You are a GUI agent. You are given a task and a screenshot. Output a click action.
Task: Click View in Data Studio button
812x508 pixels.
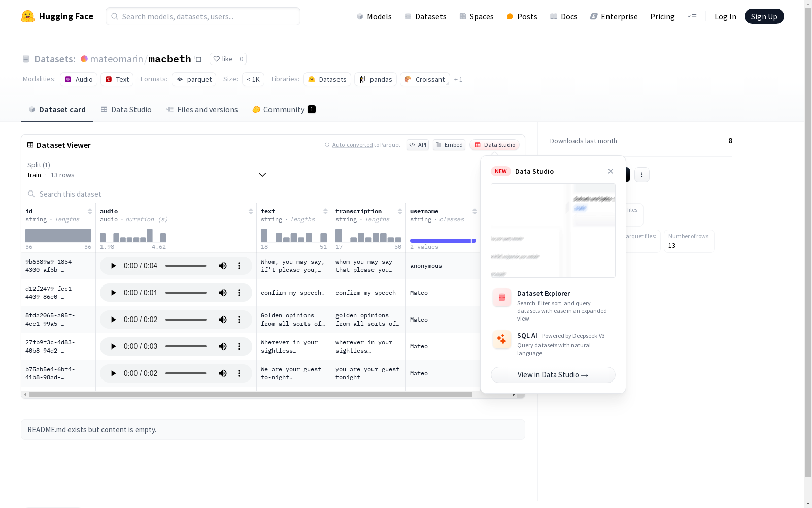point(553,375)
